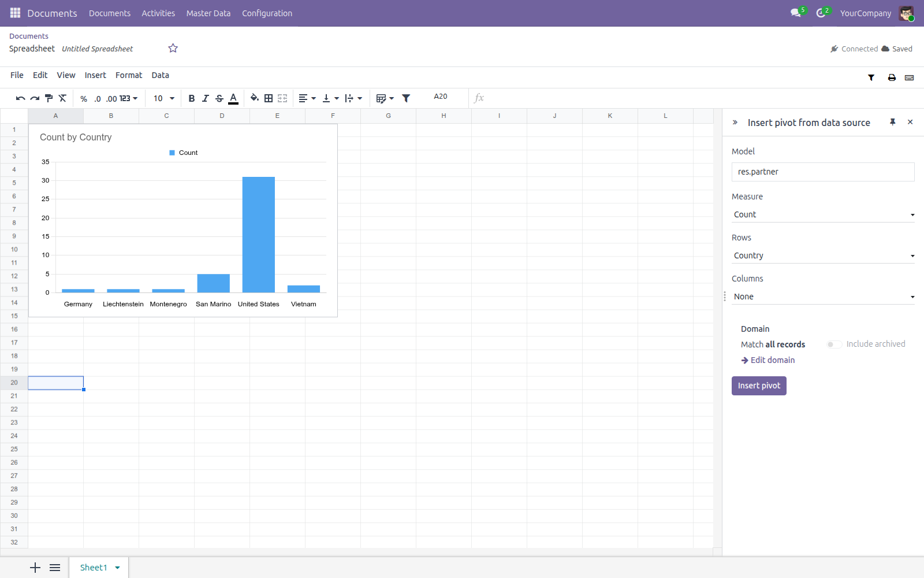Select the paint format icon
The image size is (924, 578).
(49, 99)
